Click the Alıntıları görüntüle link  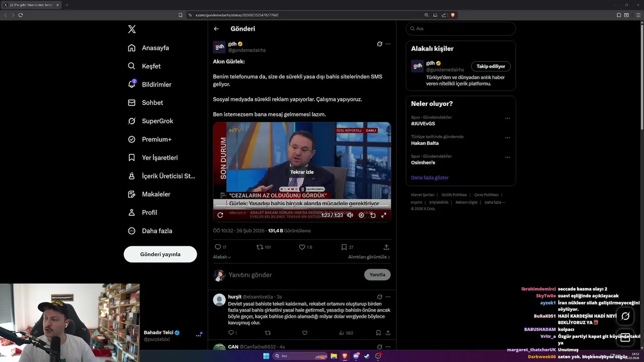coord(369,257)
